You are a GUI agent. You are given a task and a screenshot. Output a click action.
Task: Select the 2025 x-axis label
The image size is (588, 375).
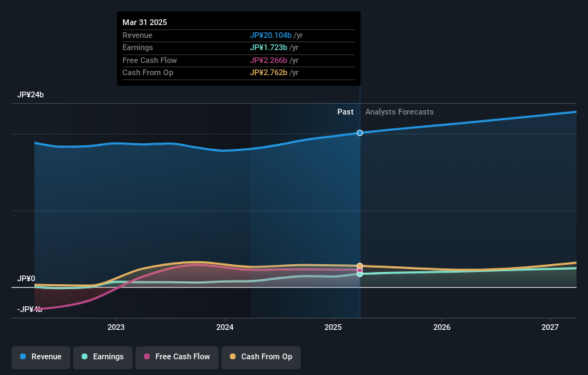(333, 327)
